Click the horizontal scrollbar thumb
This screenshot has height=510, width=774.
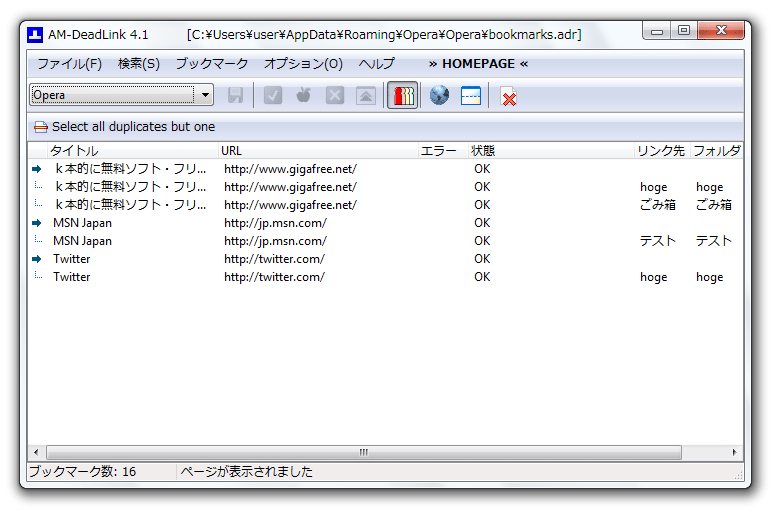[x=364, y=452]
